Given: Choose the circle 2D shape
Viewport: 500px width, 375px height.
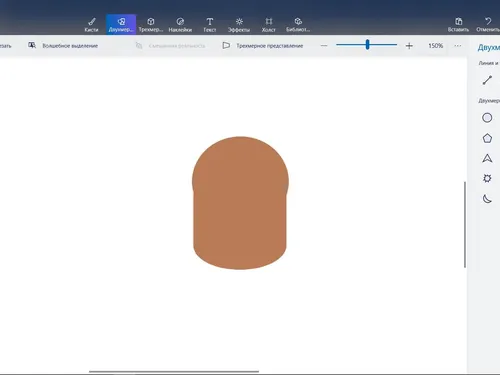Looking at the screenshot, I should pyautogui.click(x=487, y=118).
